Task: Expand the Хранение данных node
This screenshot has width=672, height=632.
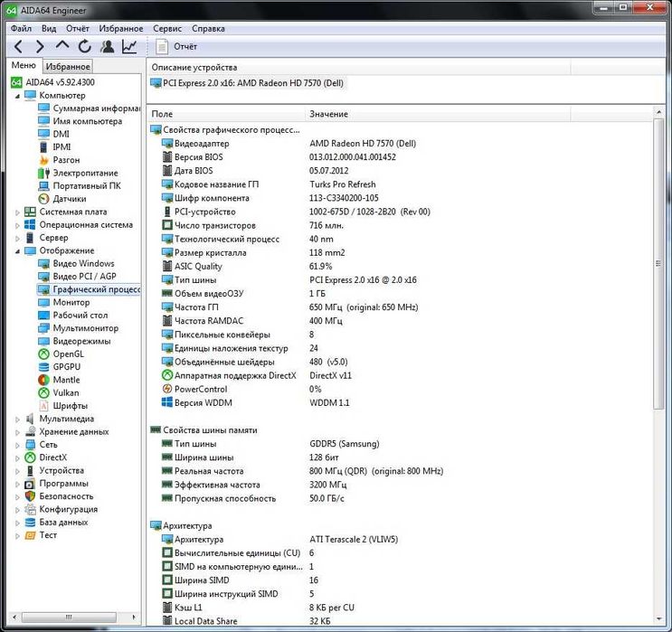Action: 17,432
